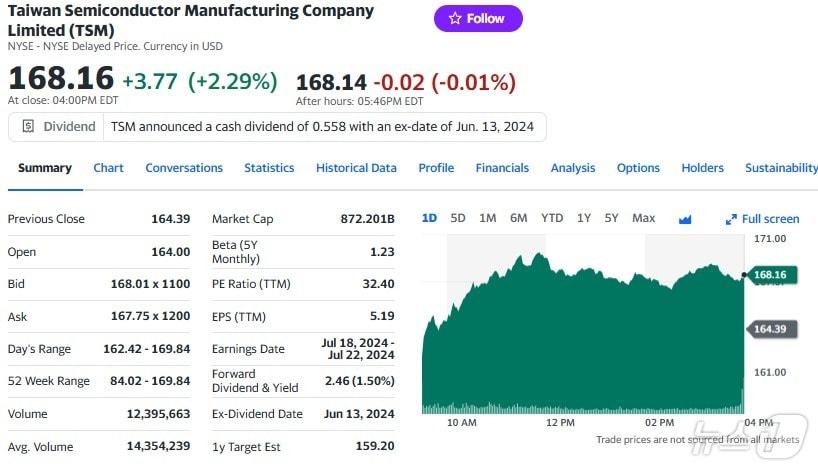Open the Statistics tab

tap(269, 168)
